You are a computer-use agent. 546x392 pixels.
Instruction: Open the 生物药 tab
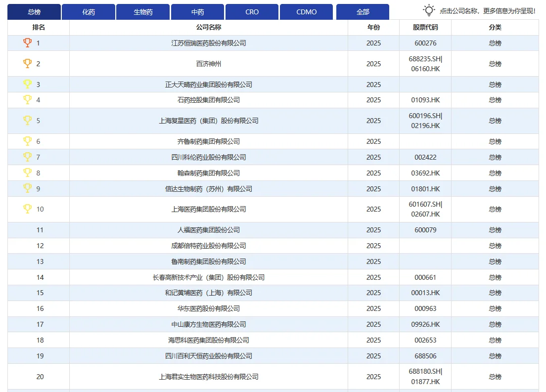(143, 12)
